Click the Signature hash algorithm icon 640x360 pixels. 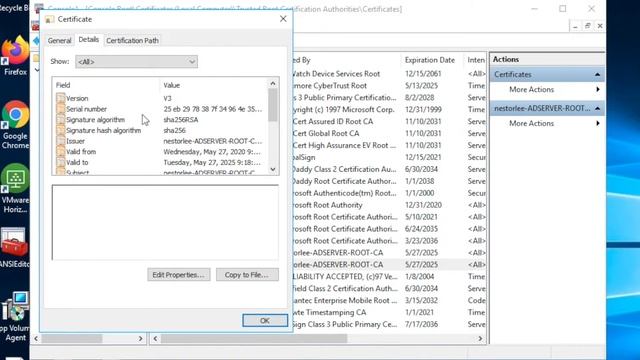click(61, 130)
